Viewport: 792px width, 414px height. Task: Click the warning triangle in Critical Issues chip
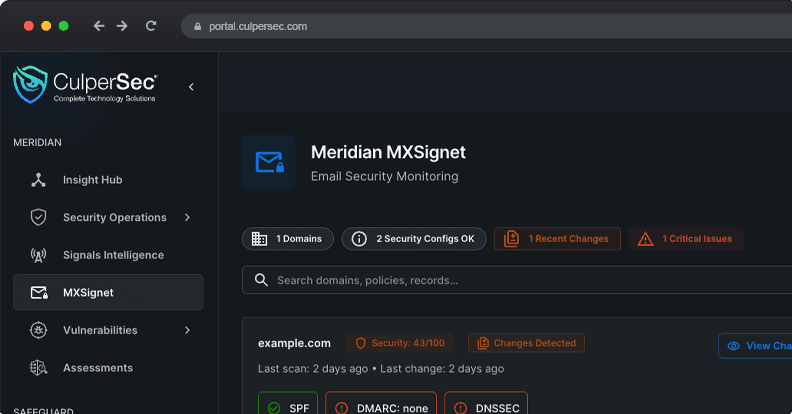(x=646, y=239)
